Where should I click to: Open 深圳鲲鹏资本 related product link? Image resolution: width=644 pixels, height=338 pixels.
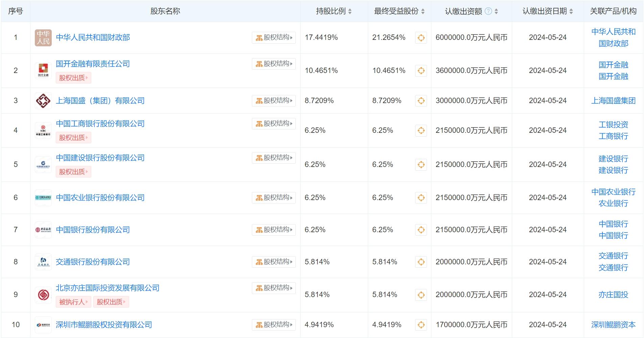613,325
